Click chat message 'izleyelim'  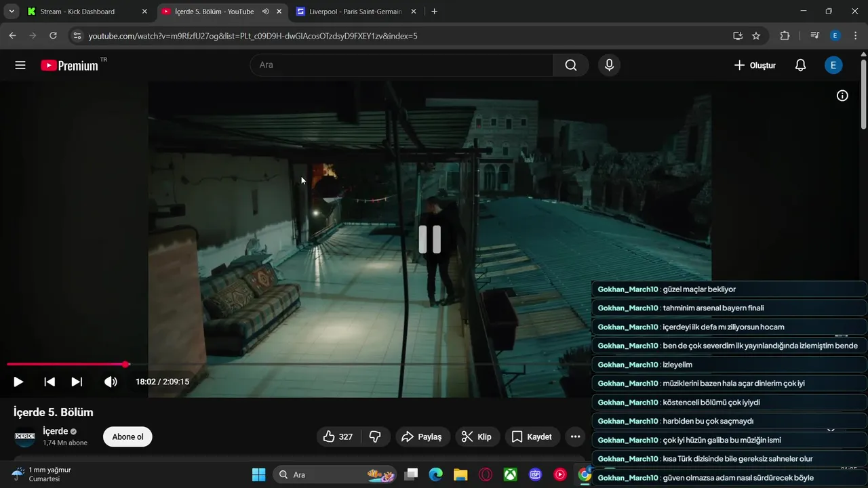677,365
